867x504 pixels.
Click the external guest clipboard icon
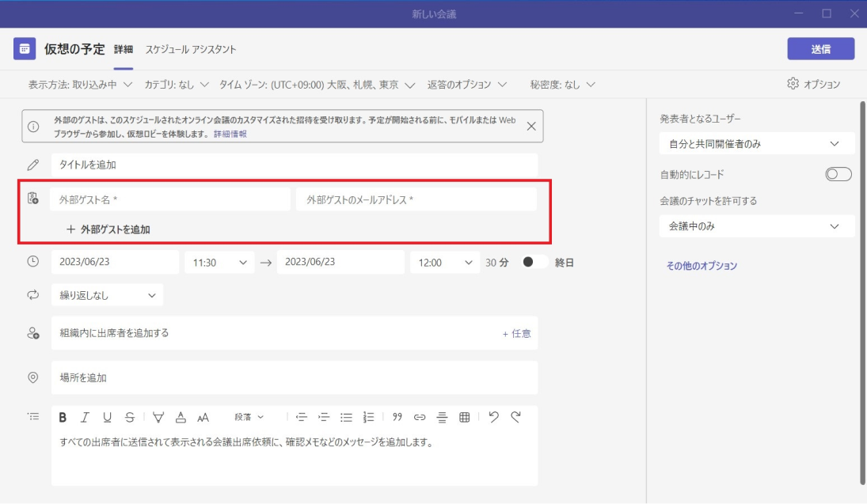pos(33,199)
